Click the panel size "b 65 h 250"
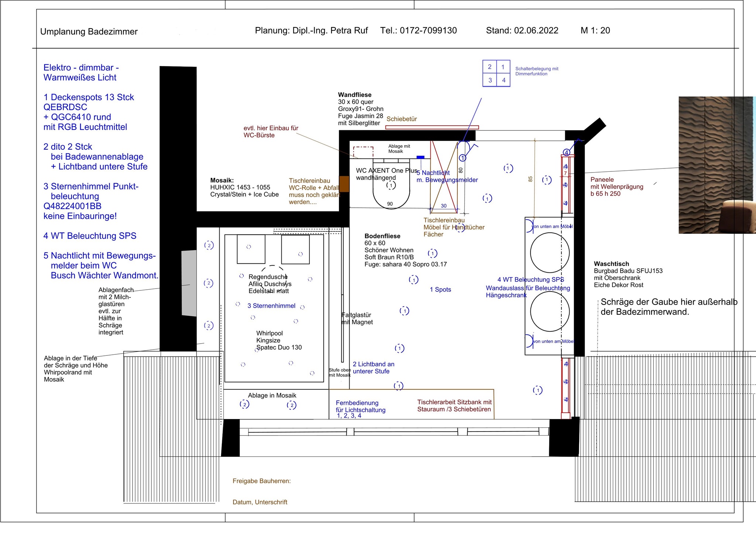756x535 pixels. tap(605, 194)
